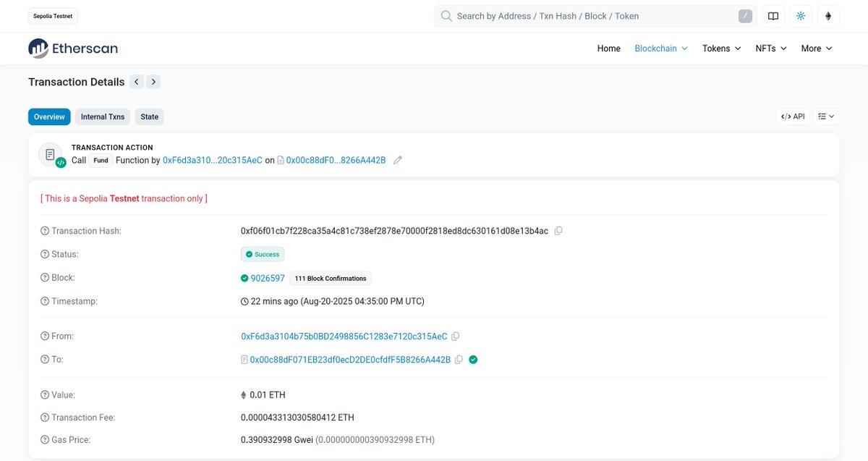Click help icon beside Transaction Fee
Viewport: 868px width, 461px height.
pos(45,418)
